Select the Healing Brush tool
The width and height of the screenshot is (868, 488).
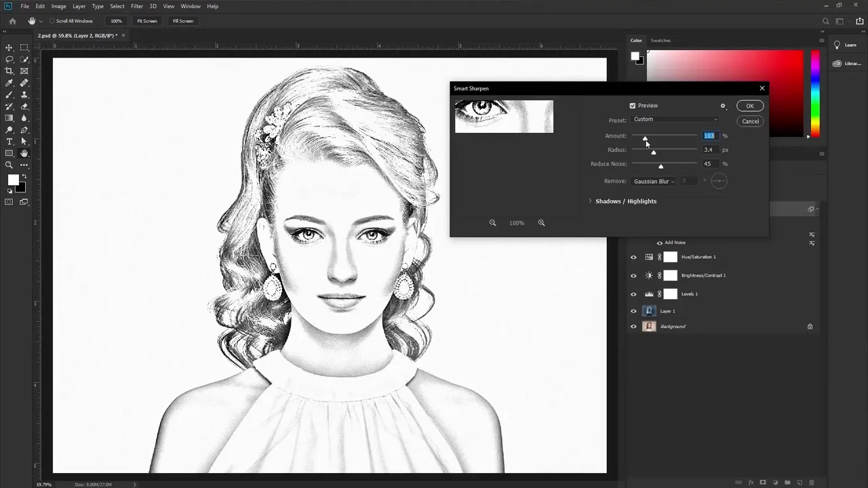point(24,83)
